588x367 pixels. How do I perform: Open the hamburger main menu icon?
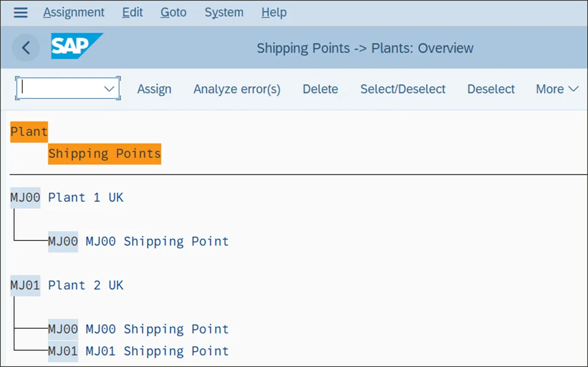point(21,13)
